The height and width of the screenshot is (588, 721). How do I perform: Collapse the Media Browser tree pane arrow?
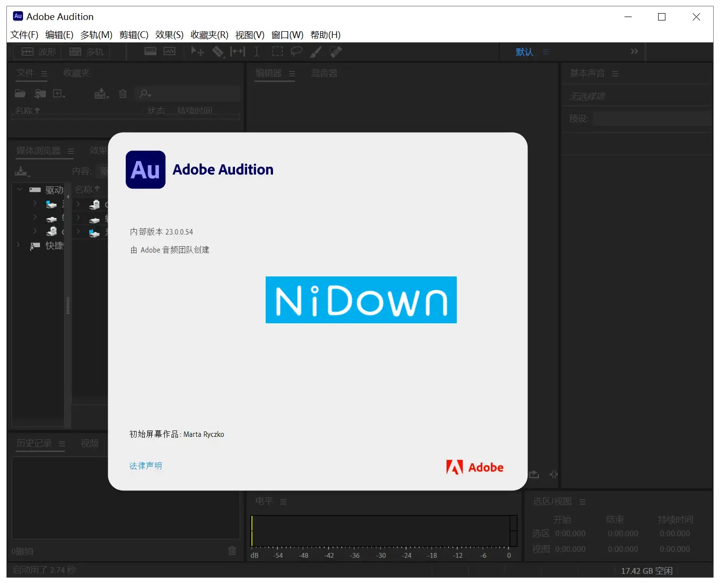(68, 197)
